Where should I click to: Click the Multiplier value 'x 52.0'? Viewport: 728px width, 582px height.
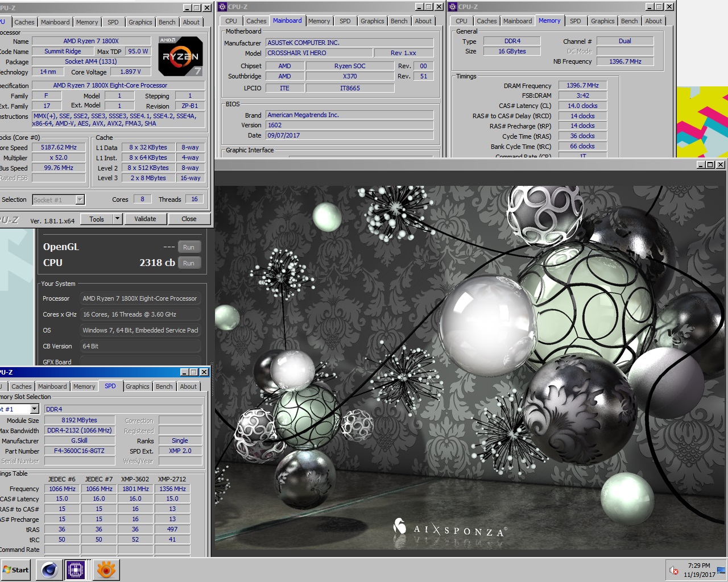59,157
